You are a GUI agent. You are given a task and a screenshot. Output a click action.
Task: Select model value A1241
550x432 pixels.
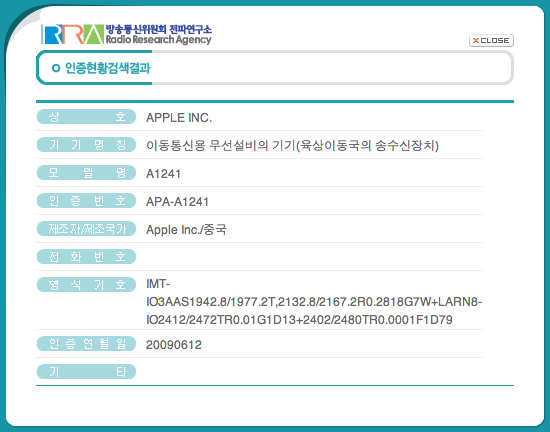point(163,174)
